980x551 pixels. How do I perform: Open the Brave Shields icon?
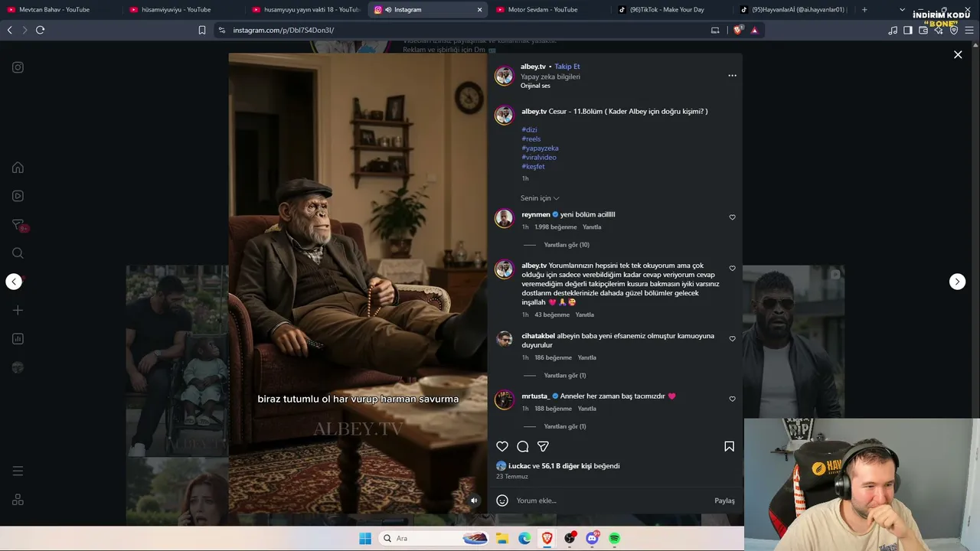[x=738, y=30]
